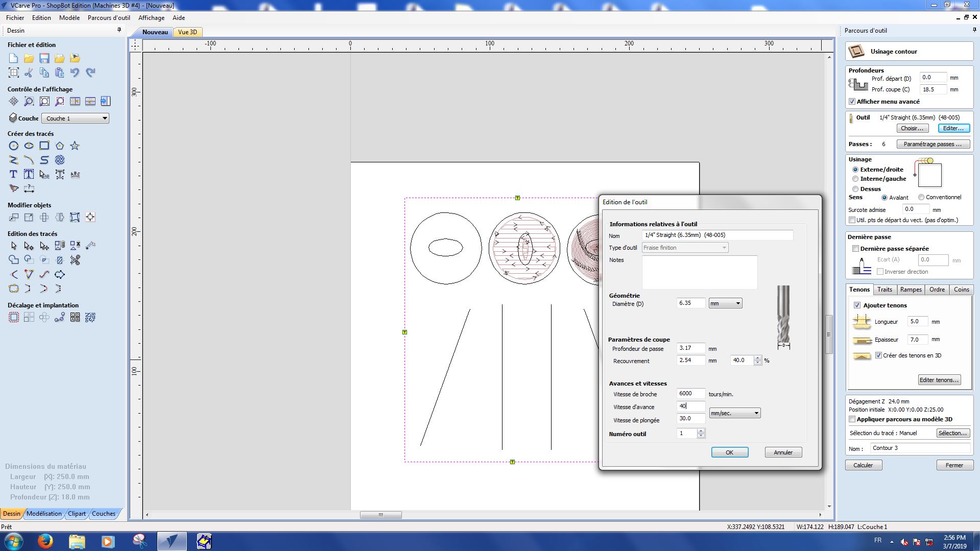The width and height of the screenshot is (980, 551).
Task: Increase Numéro outil stepper
Action: click(701, 431)
